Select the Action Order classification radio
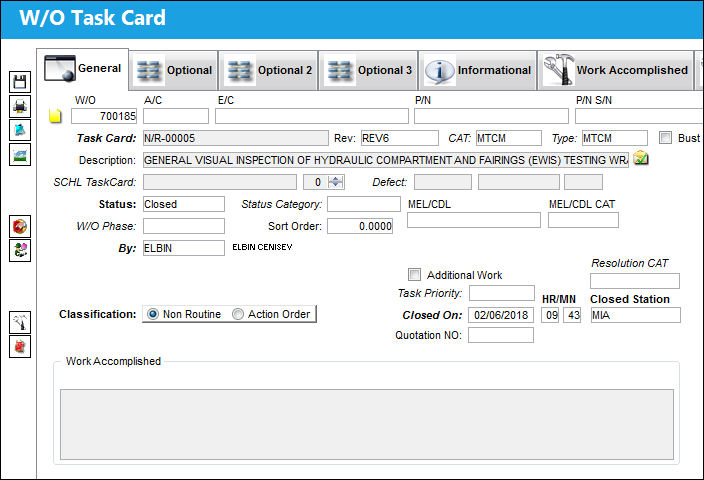This screenshot has width=704, height=480. coord(238,314)
